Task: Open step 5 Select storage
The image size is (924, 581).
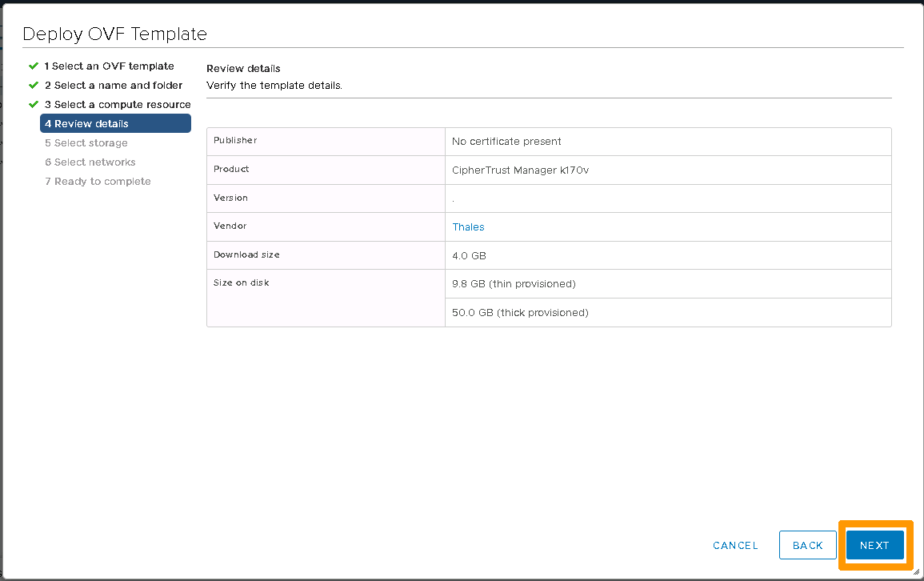Action: 86,142
